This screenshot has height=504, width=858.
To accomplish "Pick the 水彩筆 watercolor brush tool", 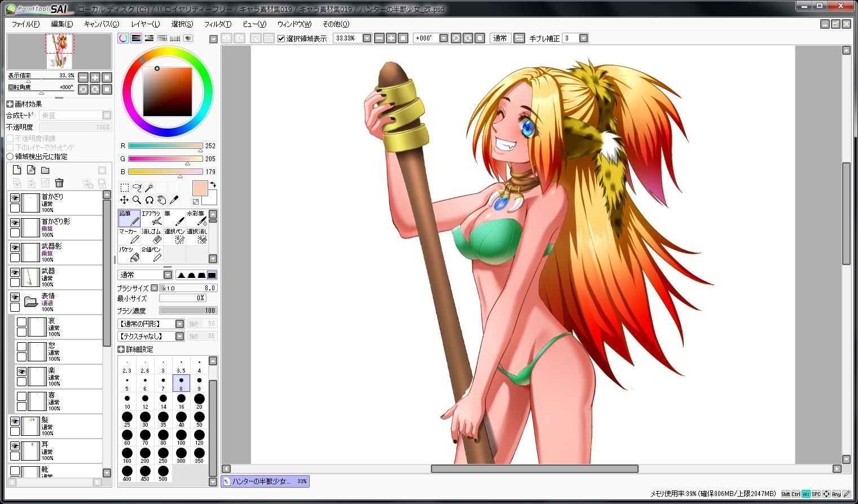I will pos(197,218).
